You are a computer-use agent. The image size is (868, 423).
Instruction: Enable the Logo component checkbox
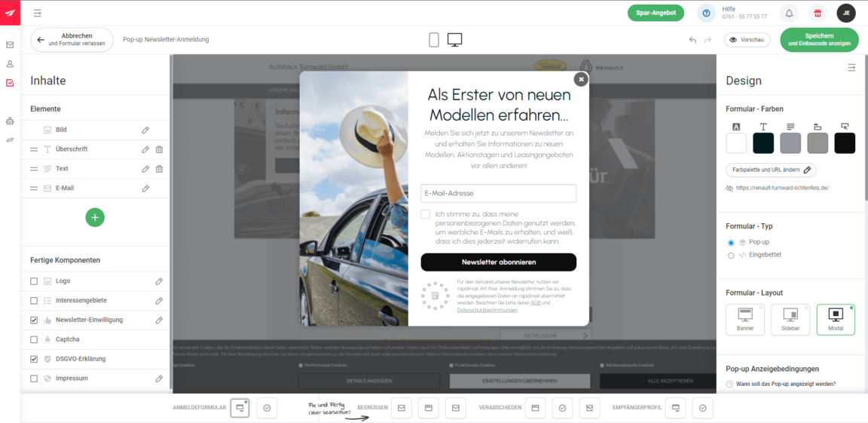34,281
